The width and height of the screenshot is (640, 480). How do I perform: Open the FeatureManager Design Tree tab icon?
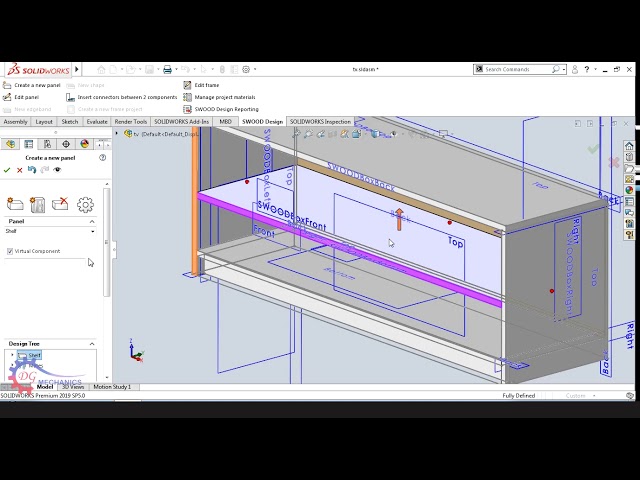[x=10, y=144]
